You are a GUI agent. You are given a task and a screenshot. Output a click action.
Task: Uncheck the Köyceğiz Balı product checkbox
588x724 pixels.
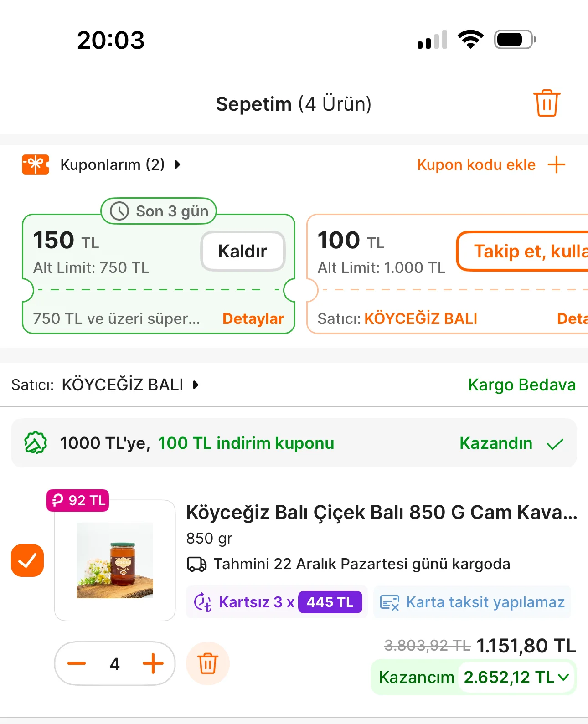pyautogui.click(x=27, y=560)
